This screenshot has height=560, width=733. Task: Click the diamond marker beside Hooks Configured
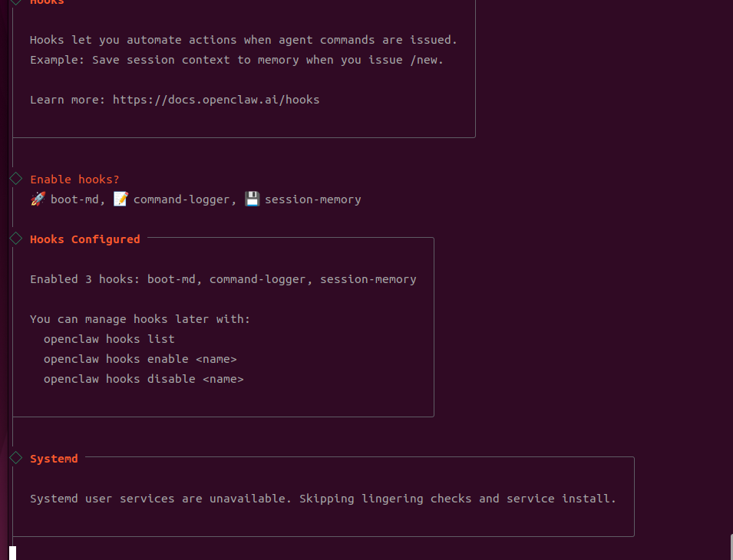click(15, 239)
